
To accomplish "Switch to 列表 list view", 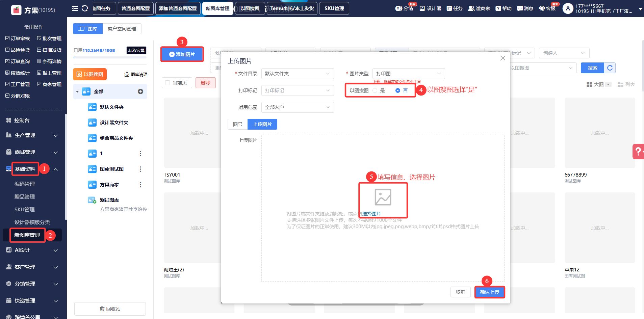I will pos(626,84).
